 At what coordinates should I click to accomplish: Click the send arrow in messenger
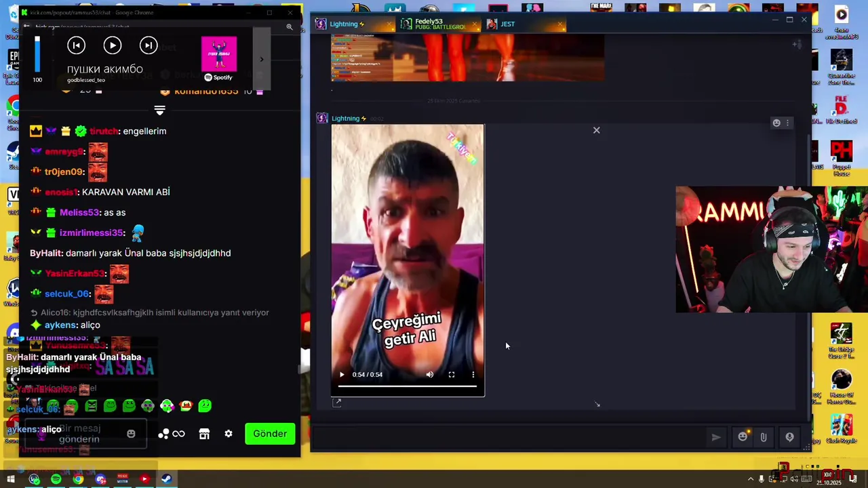715,437
